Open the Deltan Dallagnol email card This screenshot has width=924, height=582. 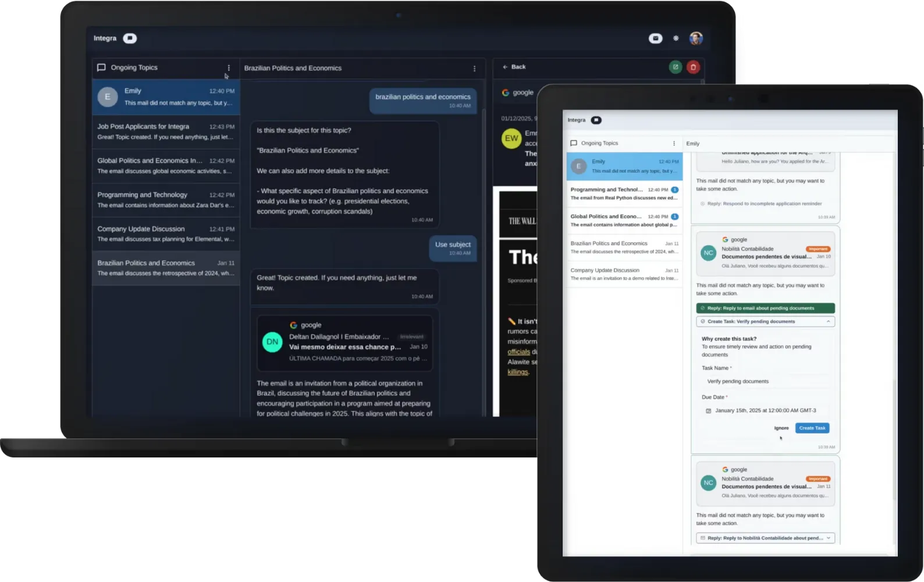point(344,343)
